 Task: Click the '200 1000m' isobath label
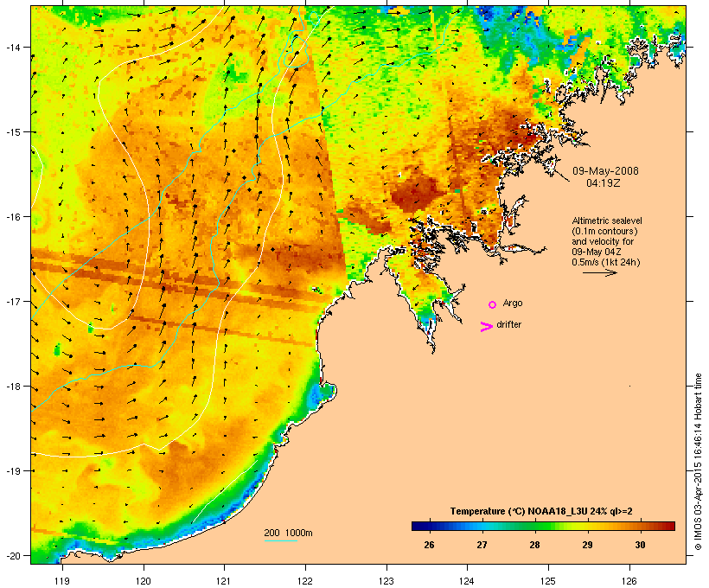pos(288,533)
